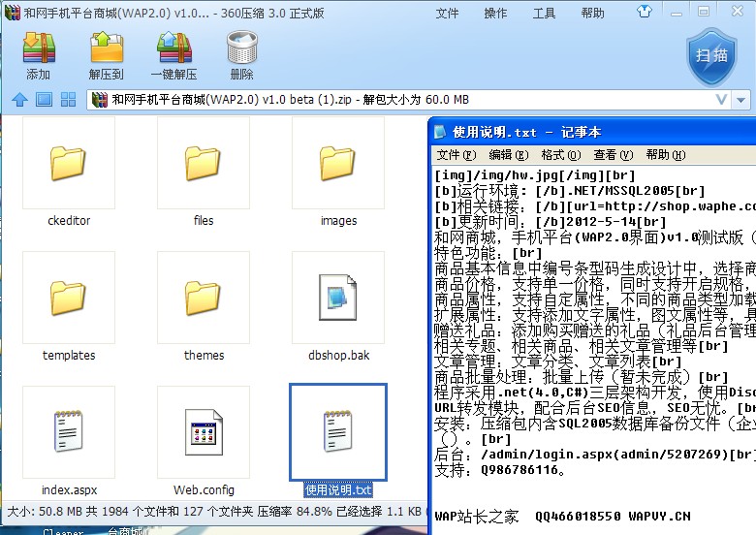Viewport: 756px width, 535px height.
Task: Click the 解压到 (Extract to) icon
Action: [x=107, y=48]
